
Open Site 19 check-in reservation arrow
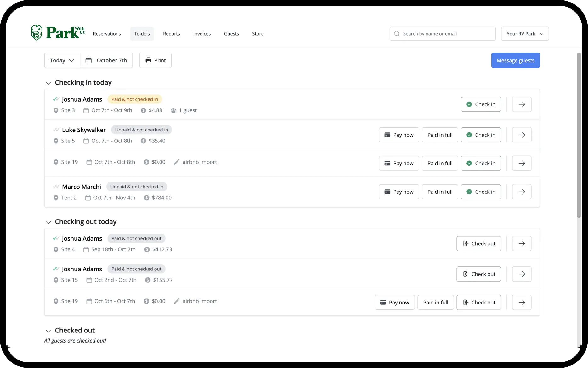click(522, 163)
